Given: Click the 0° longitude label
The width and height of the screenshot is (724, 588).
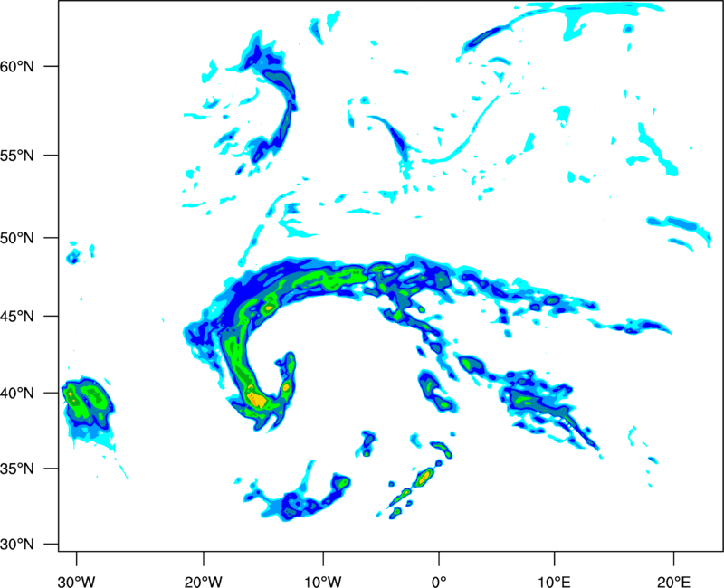Looking at the screenshot, I should click(439, 582).
